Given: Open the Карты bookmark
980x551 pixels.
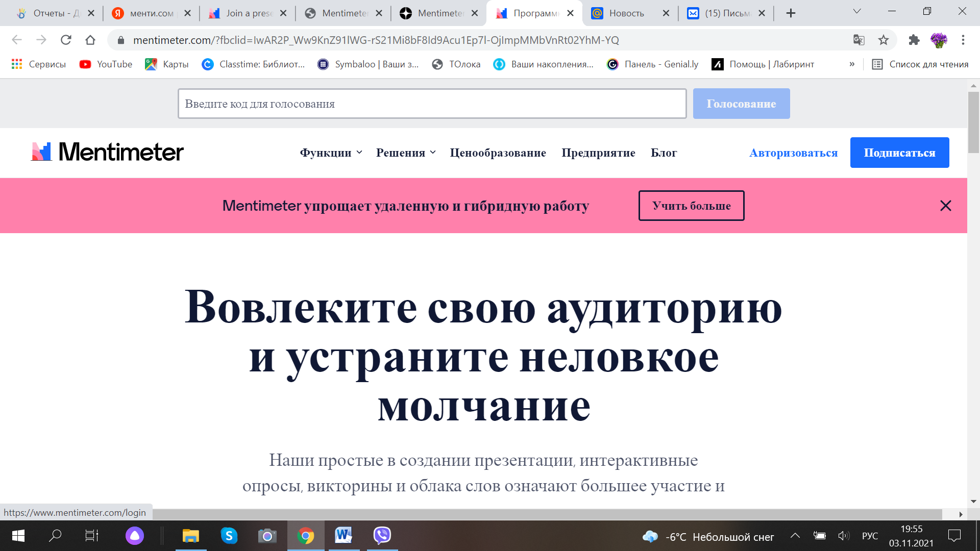Looking at the screenshot, I should point(167,64).
